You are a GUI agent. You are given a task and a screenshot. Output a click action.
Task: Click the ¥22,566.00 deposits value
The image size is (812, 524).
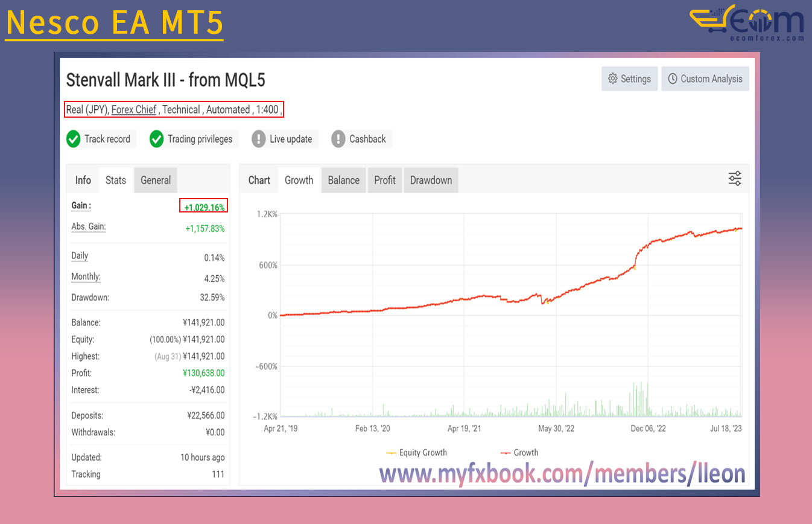coord(206,415)
